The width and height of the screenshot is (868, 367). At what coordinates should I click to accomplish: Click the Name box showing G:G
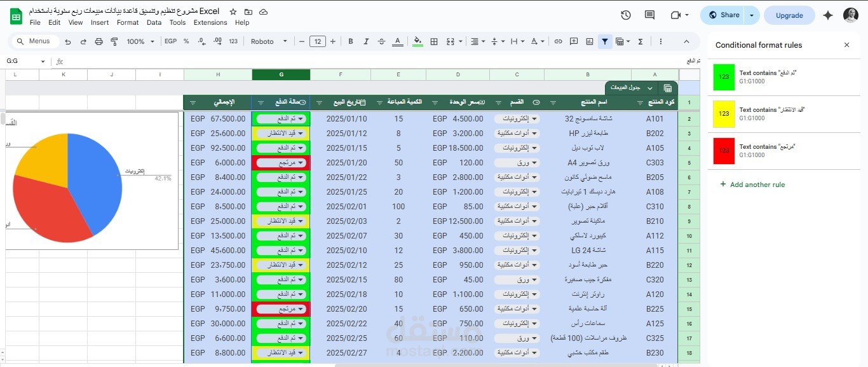(25, 62)
